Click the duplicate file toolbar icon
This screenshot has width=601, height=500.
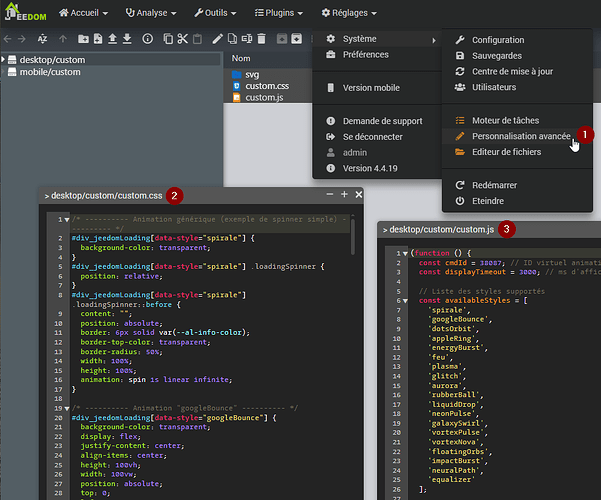pyautogui.click(x=232, y=39)
